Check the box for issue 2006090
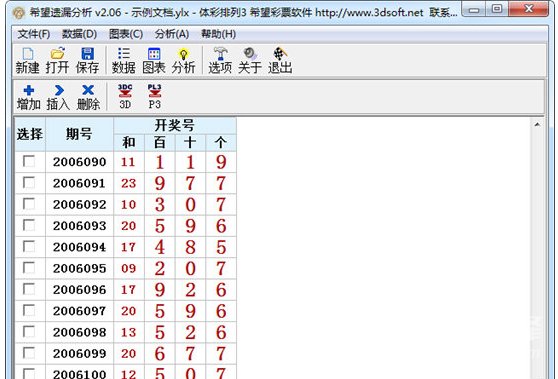The height and width of the screenshot is (379, 558). pyautogui.click(x=29, y=161)
